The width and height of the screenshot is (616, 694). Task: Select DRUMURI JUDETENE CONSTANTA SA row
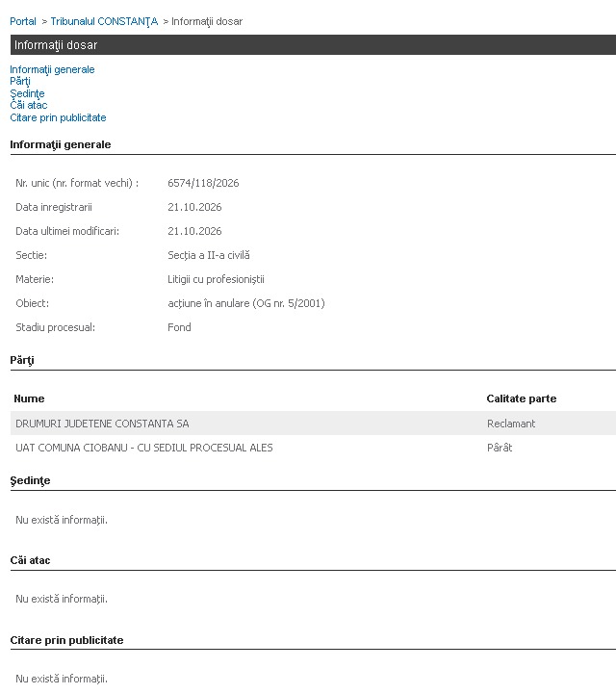coord(313,424)
